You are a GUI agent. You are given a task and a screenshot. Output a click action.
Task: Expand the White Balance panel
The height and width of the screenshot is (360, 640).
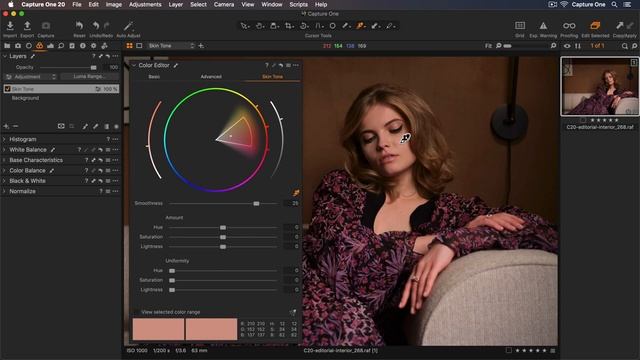5,150
